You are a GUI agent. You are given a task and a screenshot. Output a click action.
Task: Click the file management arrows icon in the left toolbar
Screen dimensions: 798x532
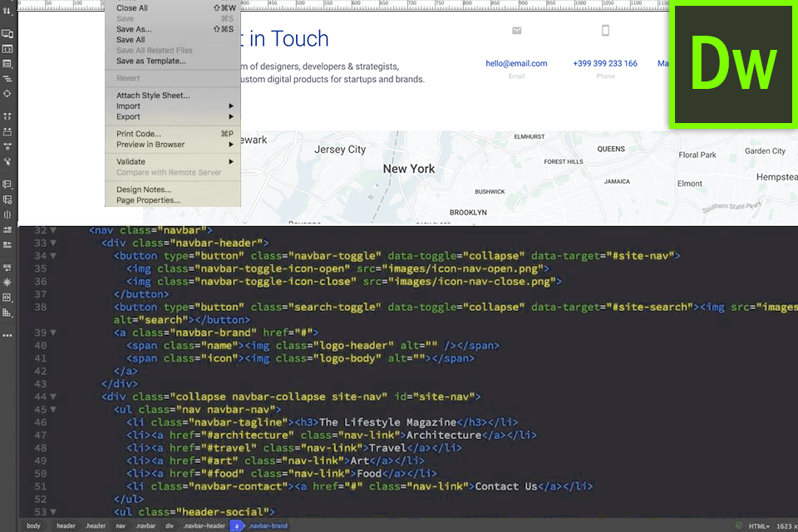(7, 11)
